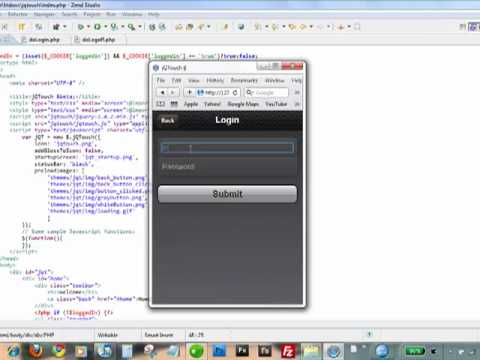This screenshot has height=360, width=480.
Task: Open Zend Studio Run menu
Action: [x=111, y=14]
